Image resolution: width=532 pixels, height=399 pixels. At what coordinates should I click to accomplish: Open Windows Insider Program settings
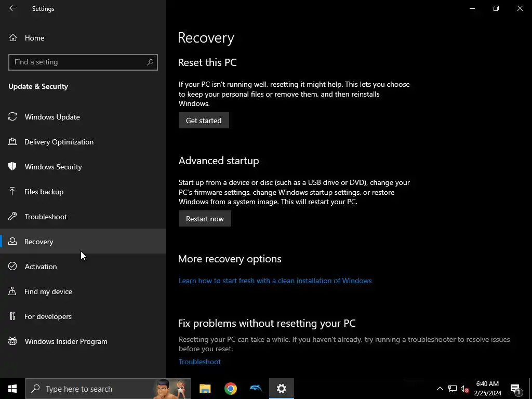[83, 341]
